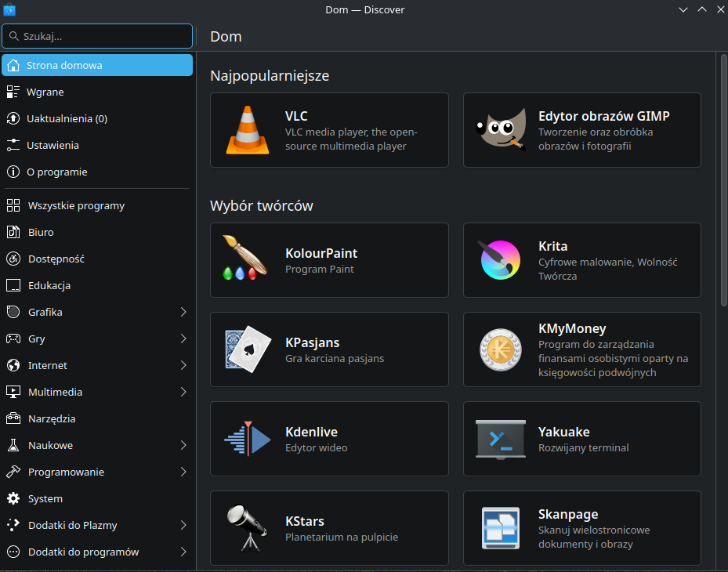This screenshot has height=572, width=728.
Task: Click the vertical scrollbar in app list
Action: point(723,180)
